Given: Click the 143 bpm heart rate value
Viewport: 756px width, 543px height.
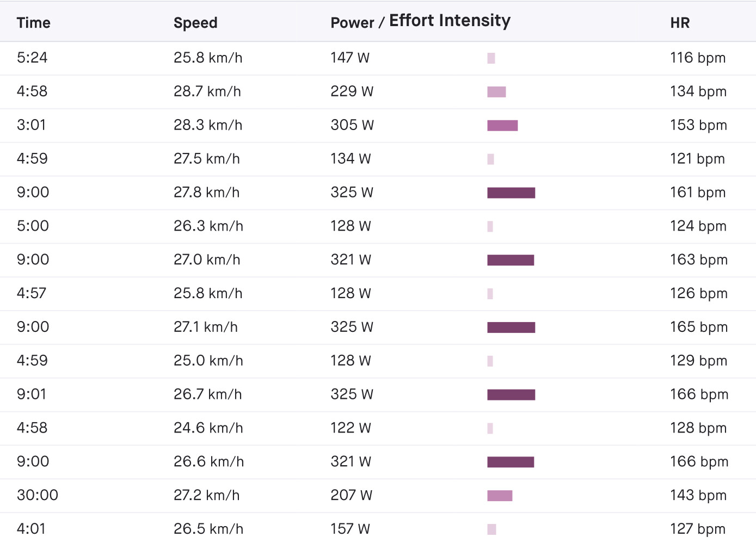Looking at the screenshot, I should click(698, 495).
